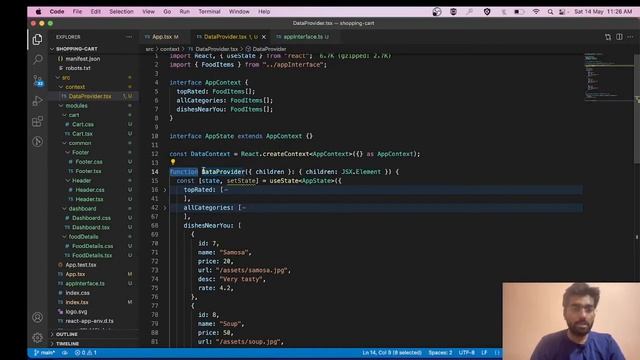Screen dimensions: 640x360
Task: Click the code minimap preview
Action: coord(608,78)
